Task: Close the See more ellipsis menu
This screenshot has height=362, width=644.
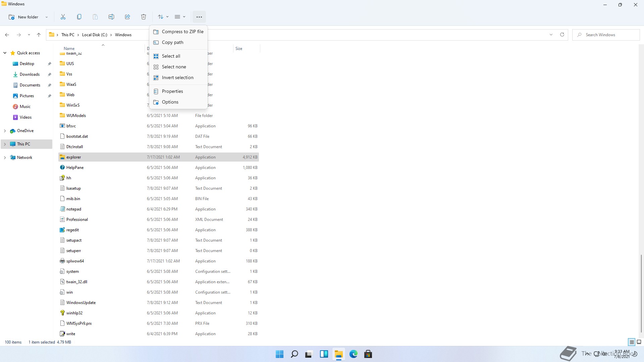Action: click(x=199, y=17)
